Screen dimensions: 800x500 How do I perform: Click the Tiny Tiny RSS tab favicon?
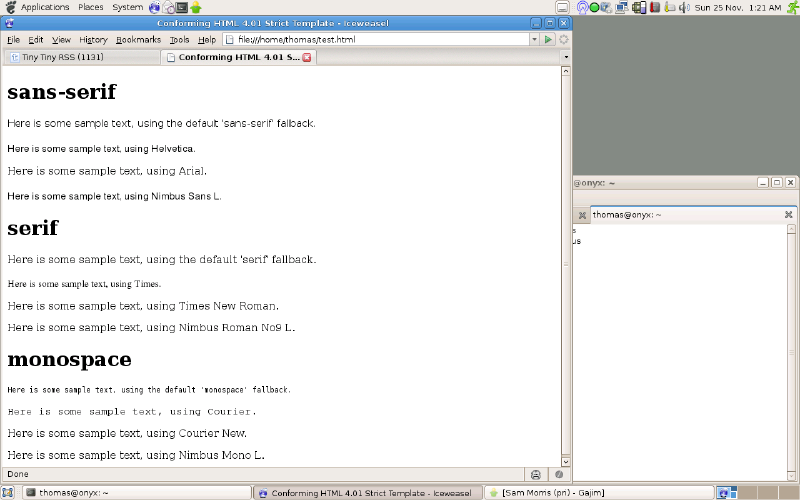(x=15, y=57)
